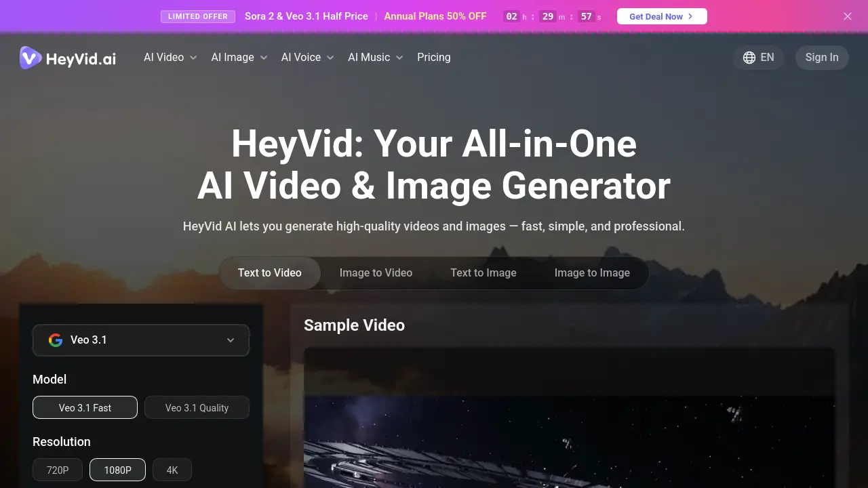This screenshot has height=488, width=868.
Task: Click the countdown minutes value 29
Action: tap(549, 16)
